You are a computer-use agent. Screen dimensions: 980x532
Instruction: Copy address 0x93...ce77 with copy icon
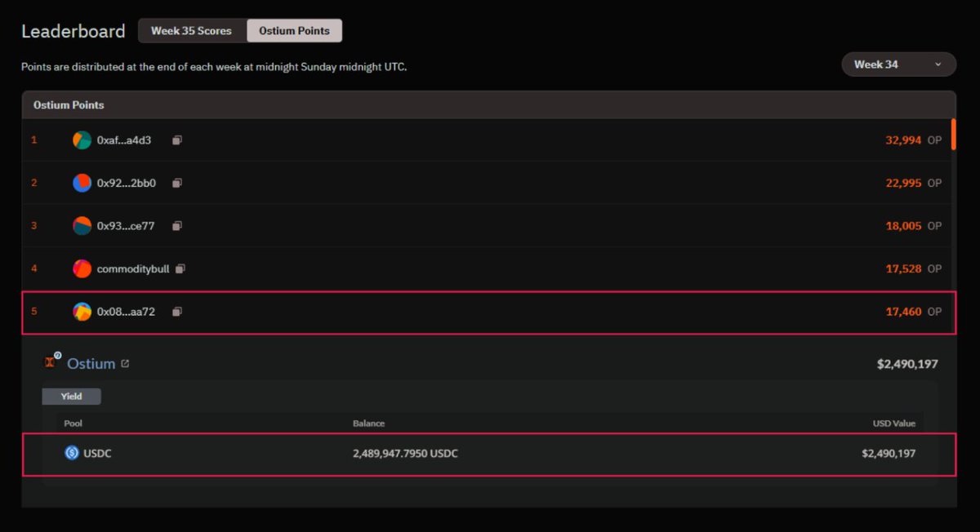(x=177, y=226)
